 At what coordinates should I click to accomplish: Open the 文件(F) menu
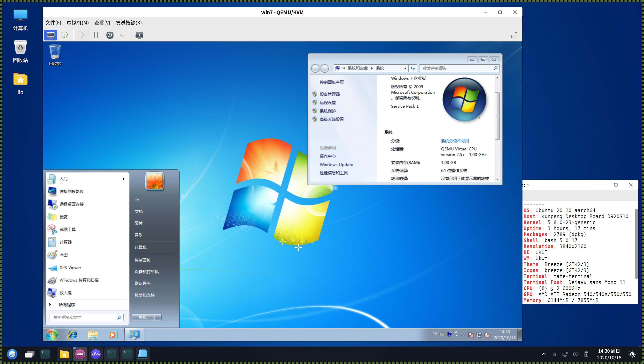click(x=53, y=23)
